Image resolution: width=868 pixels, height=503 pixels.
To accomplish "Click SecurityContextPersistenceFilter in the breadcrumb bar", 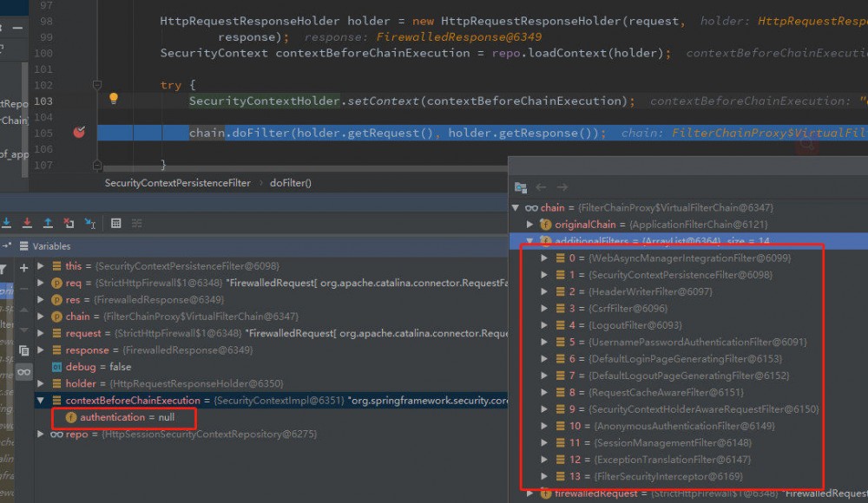I will pyautogui.click(x=177, y=183).
